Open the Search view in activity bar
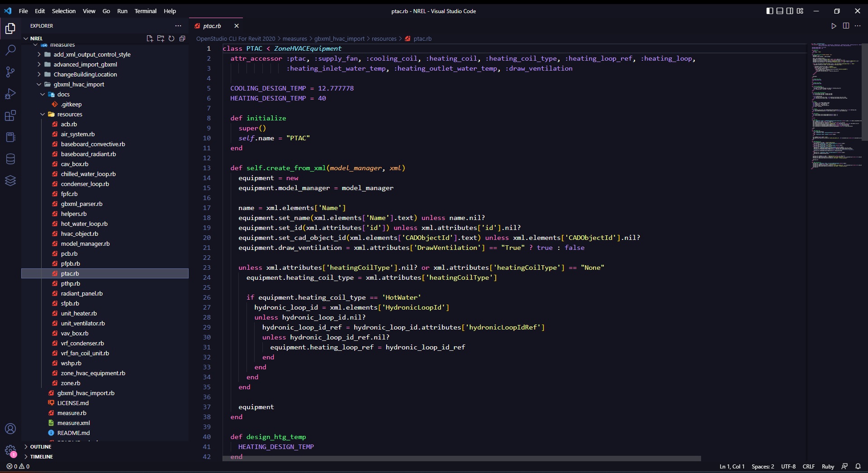Screen dimensions: 868x473 10,50
